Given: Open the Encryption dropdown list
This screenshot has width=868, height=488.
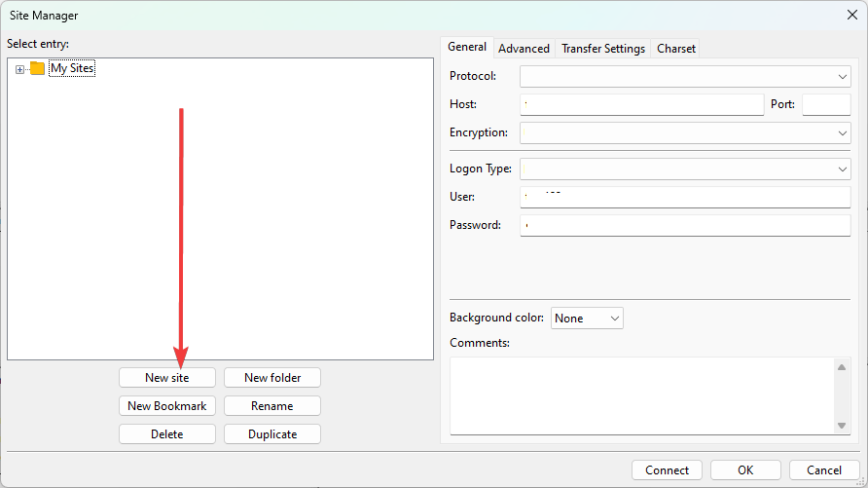Looking at the screenshot, I should click(685, 132).
